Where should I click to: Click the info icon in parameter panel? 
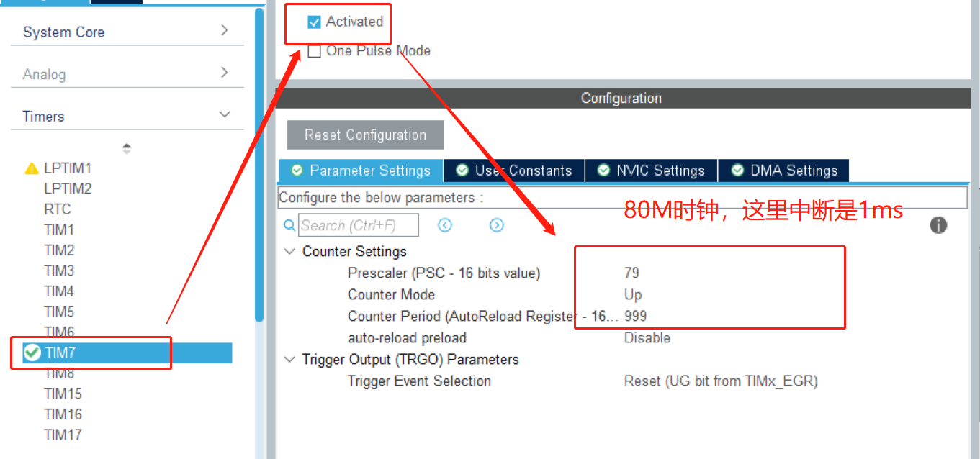938,226
